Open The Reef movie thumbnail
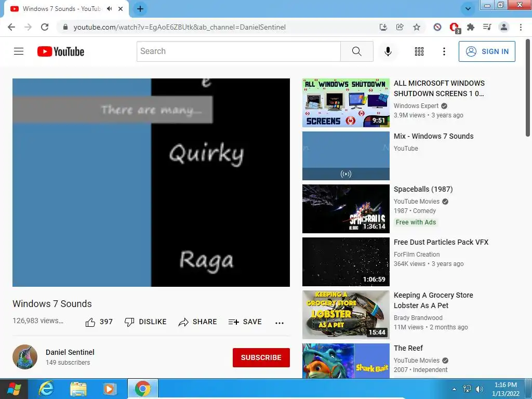This screenshot has width=532, height=399. (x=345, y=361)
